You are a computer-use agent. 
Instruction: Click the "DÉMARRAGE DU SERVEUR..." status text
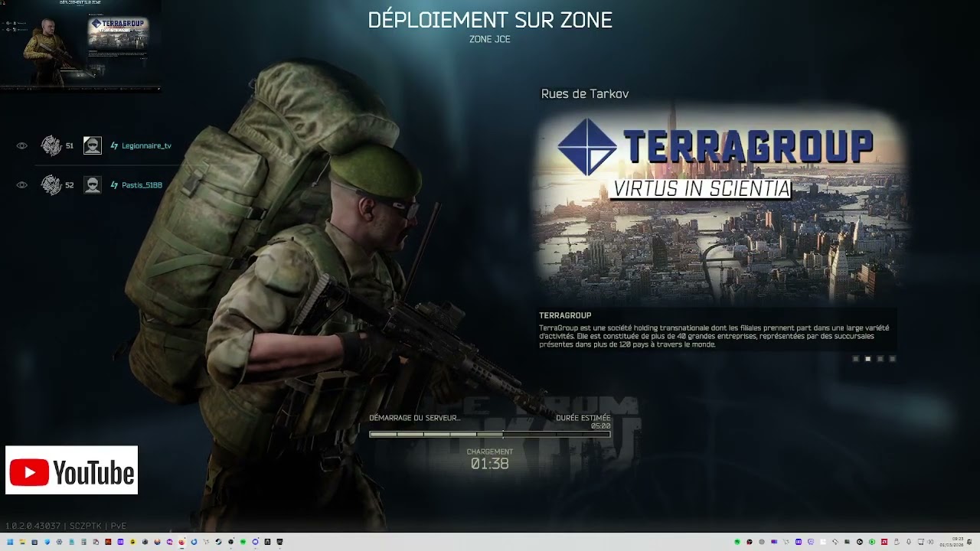pyautogui.click(x=414, y=418)
